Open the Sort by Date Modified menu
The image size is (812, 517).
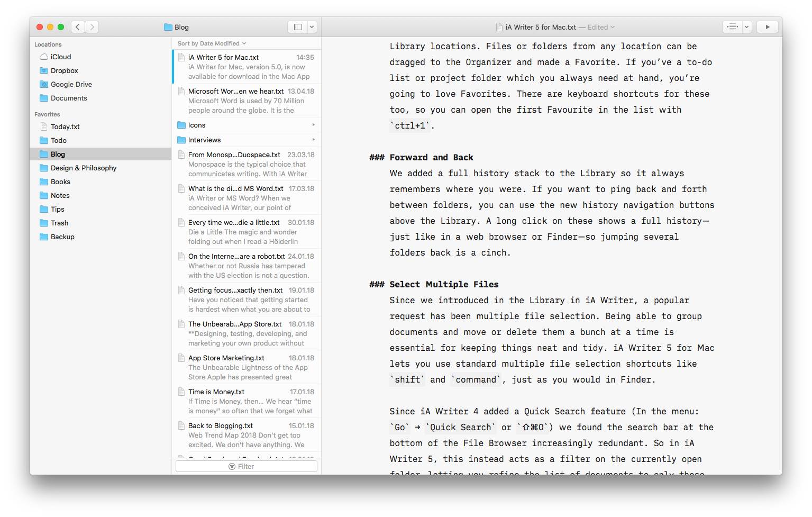coord(212,43)
